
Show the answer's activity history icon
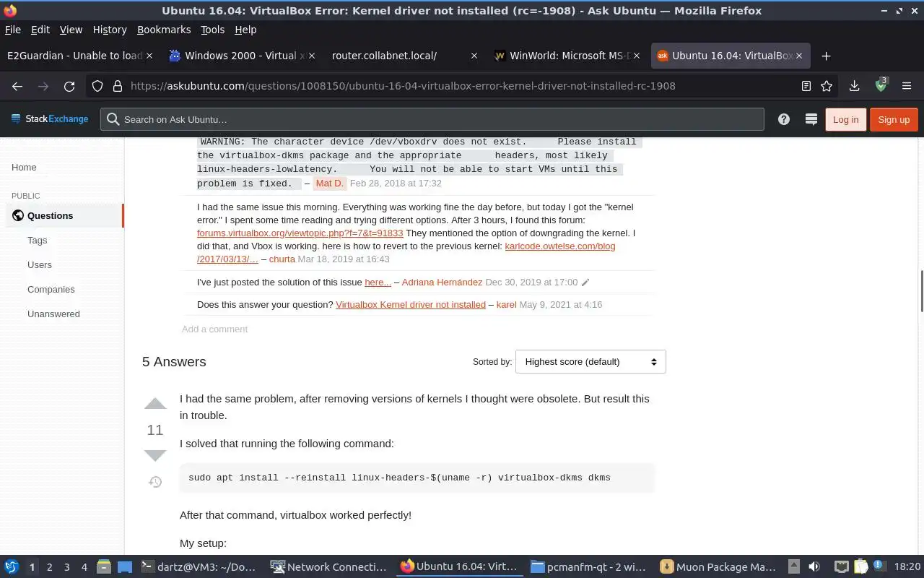[x=155, y=482]
